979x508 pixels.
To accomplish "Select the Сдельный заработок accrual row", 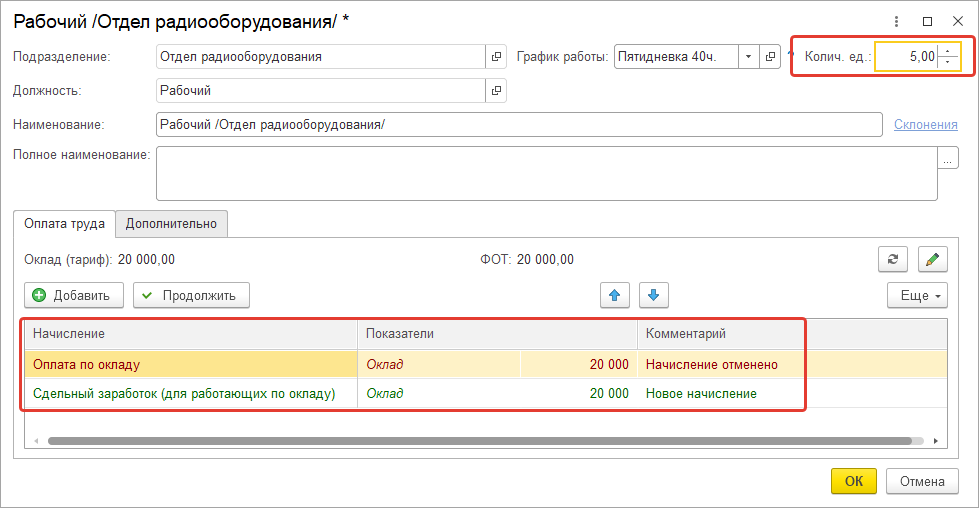I will tap(183, 394).
